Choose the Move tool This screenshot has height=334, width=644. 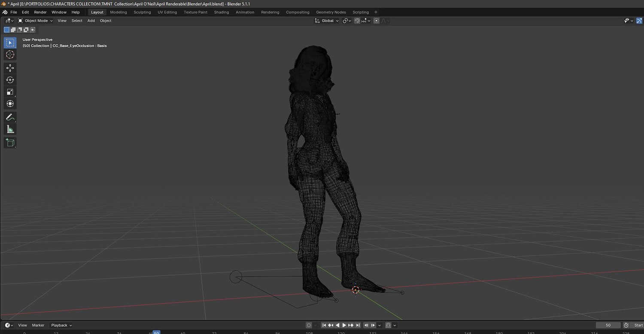[x=10, y=68]
